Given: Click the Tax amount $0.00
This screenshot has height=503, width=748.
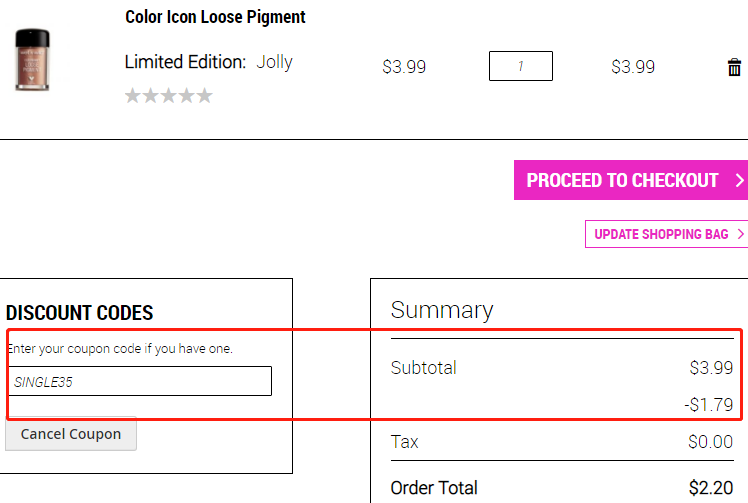Looking at the screenshot, I should pyautogui.click(x=710, y=441).
